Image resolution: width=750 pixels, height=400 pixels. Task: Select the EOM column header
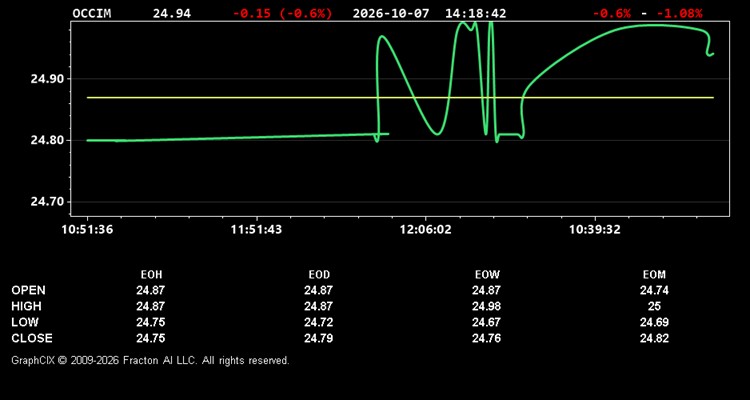click(654, 275)
